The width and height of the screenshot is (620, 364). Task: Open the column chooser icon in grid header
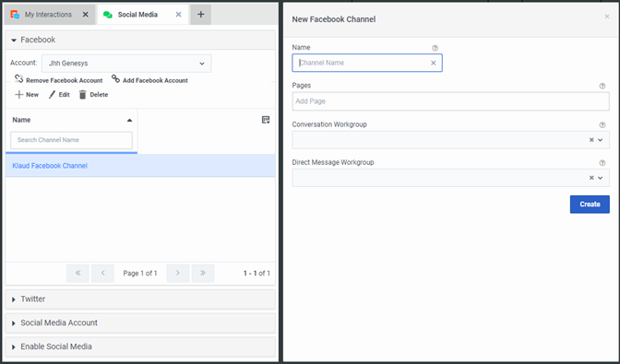click(x=266, y=120)
